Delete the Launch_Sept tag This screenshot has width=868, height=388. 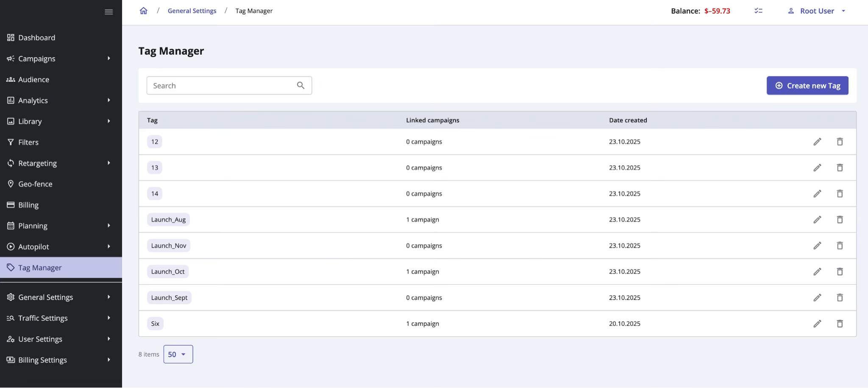pos(840,297)
